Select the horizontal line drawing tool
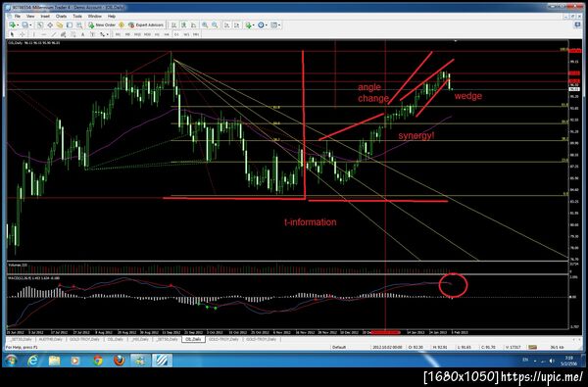Screen dimensions: 588x387 coord(44,34)
